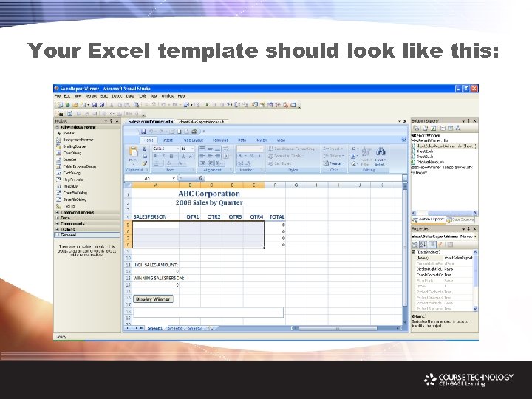Toggle align text left
Screen dimensions: 532x399
pos(202,156)
